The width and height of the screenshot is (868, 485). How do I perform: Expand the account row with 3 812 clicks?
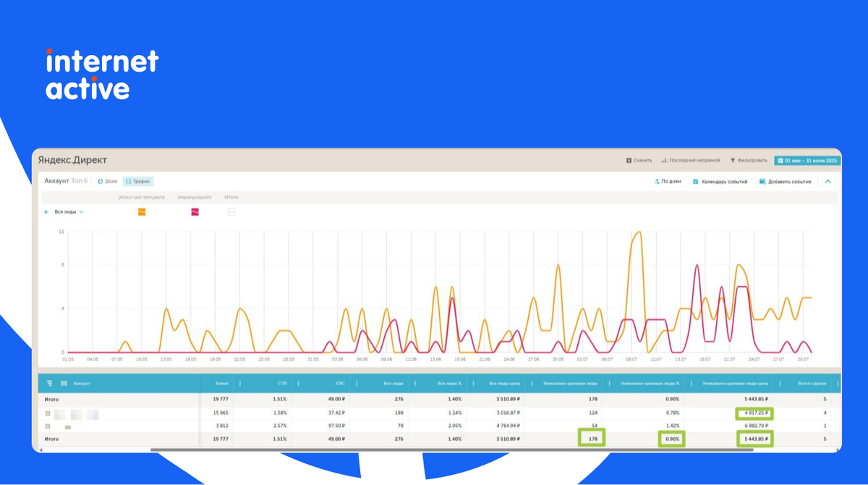point(48,426)
